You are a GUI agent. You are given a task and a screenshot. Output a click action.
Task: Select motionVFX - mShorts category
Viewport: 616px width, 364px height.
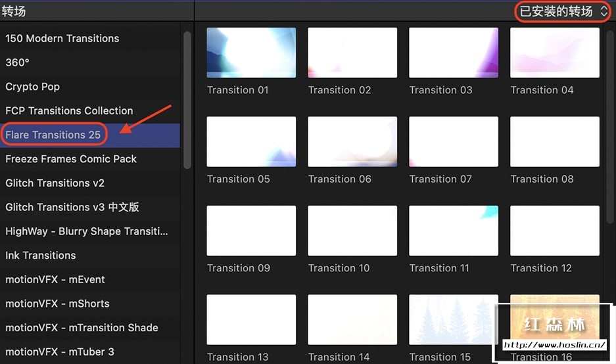pyautogui.click(x=90, y=304)
